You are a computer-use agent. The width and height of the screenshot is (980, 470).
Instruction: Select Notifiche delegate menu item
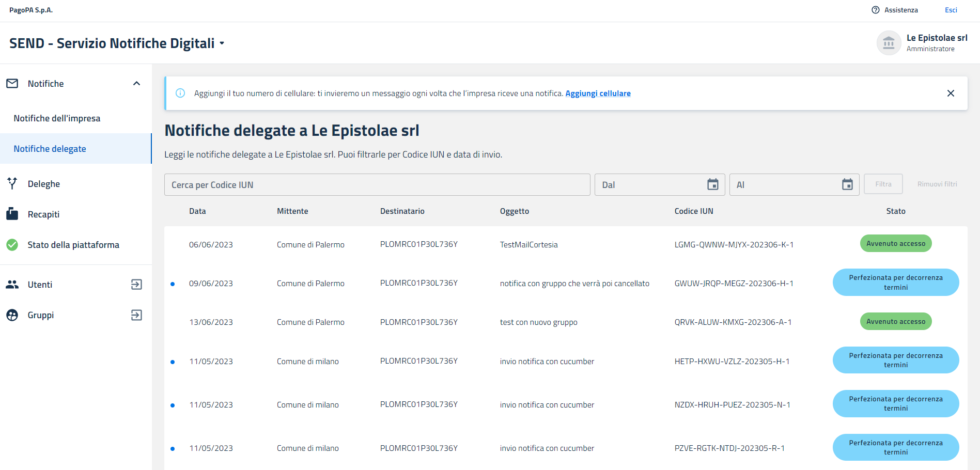pos(50,149)
